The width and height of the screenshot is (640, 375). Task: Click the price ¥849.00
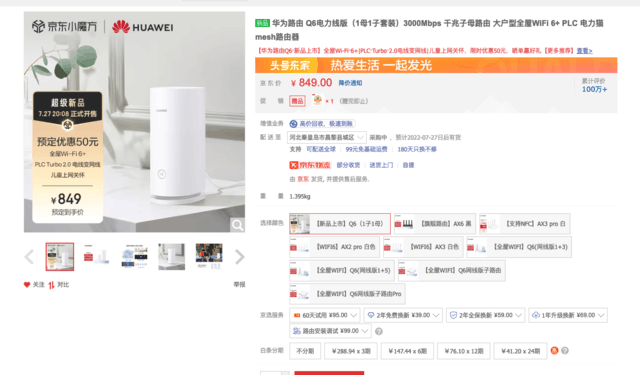click(x=311, y=83)
